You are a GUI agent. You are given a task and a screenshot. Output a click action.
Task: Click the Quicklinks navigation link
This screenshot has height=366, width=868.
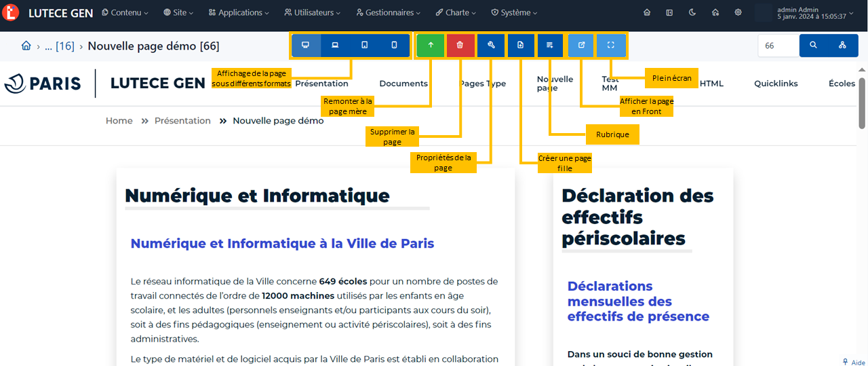(776, 84)
